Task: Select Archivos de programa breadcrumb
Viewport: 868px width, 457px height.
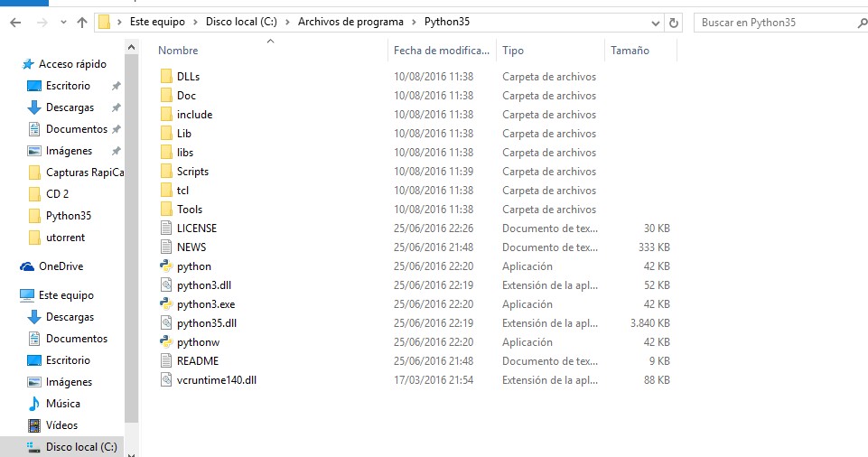Action: pos(350,22)
